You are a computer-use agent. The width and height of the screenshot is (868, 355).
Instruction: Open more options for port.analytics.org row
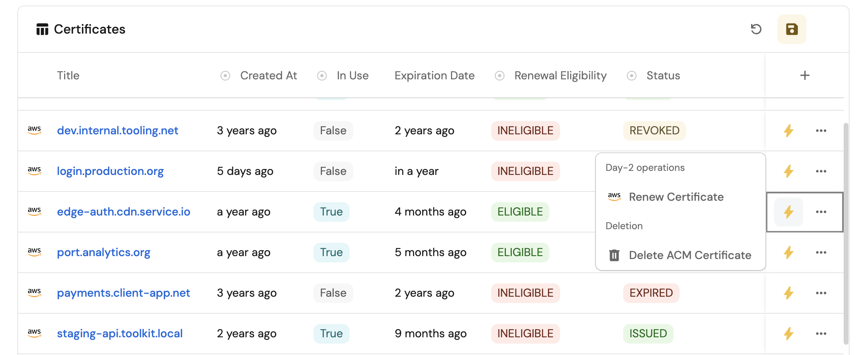821,252
